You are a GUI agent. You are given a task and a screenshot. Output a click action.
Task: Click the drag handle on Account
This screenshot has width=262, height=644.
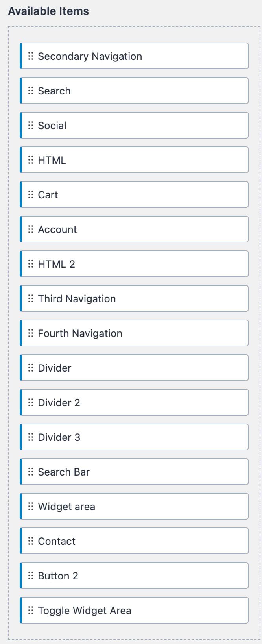31,229
